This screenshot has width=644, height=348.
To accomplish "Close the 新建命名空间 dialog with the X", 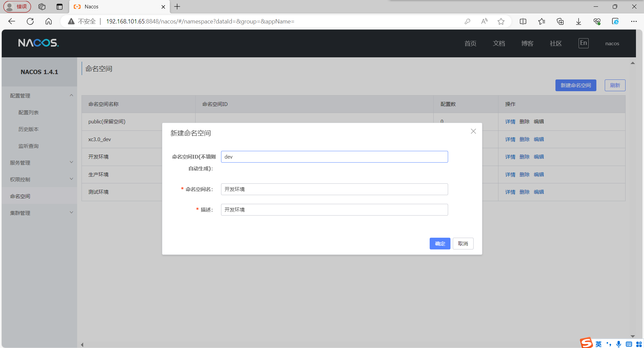I will coord(473,131).
